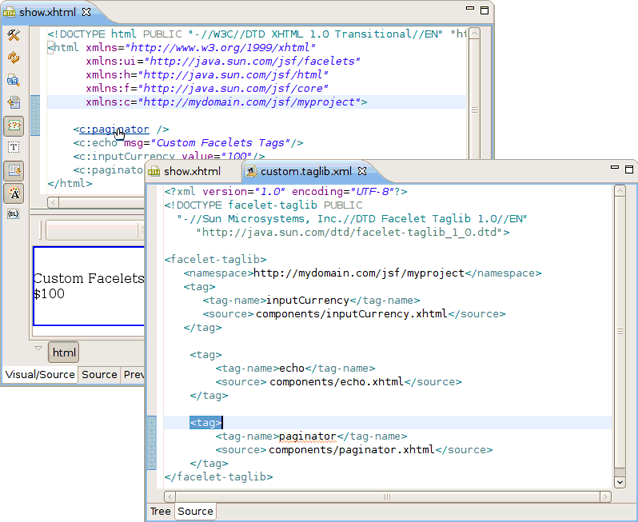Select the show.xhtml tab in front editor
The width and height of the screenshot is (638, 522).
pos(192,171)
